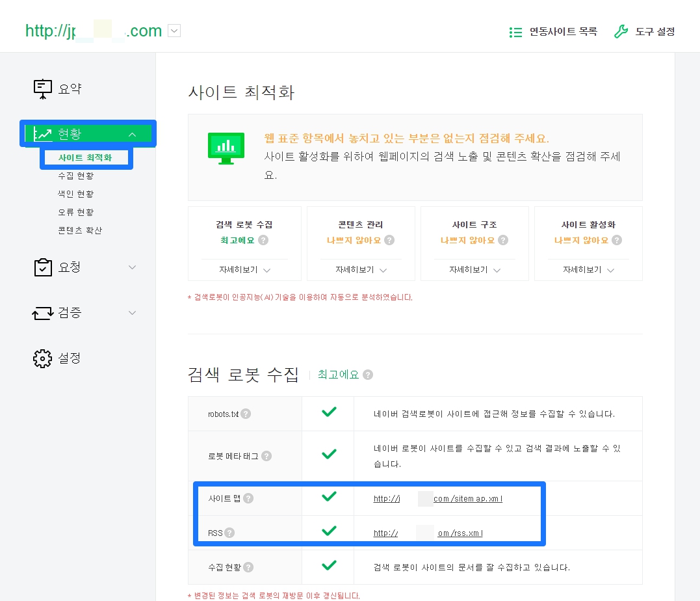Expand 자세히보기 under 검색 로봇 수집
The image size is (700, 601).
244,270
